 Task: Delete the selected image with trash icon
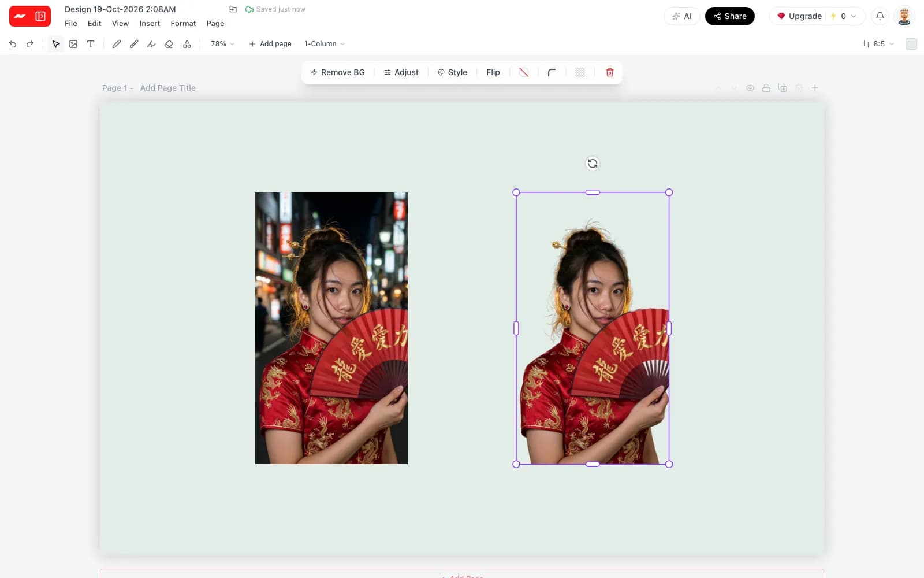(x=610, y=72)
